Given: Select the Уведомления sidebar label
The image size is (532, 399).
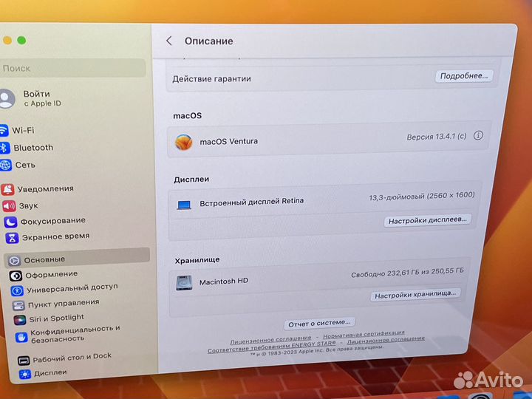Looking at the screenshot, I should point(46,188).
